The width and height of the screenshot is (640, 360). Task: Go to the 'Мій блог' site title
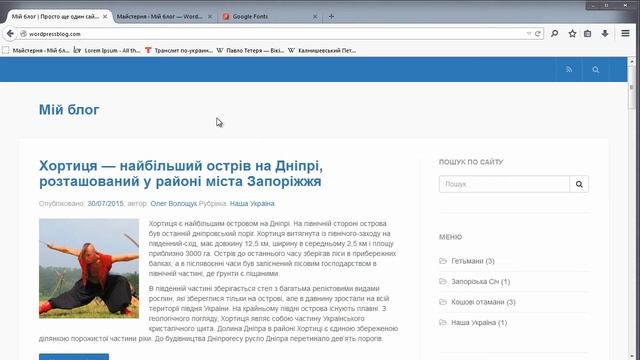69,109
